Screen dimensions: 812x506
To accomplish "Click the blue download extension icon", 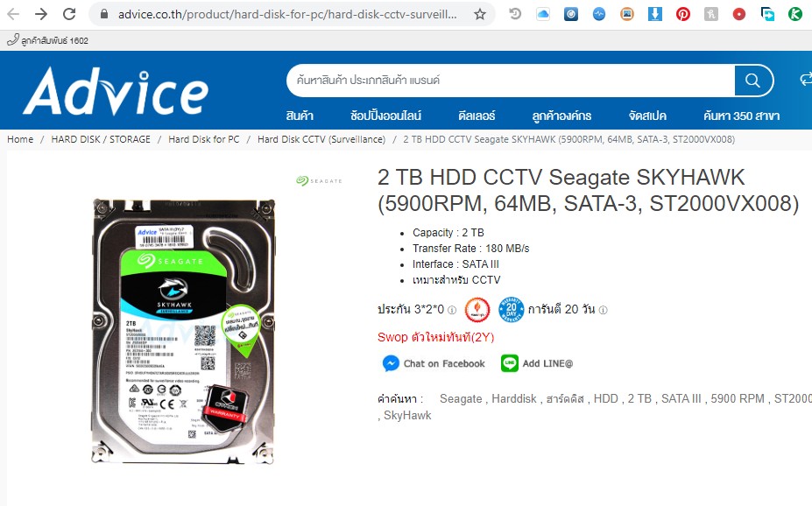I will 655,14.
